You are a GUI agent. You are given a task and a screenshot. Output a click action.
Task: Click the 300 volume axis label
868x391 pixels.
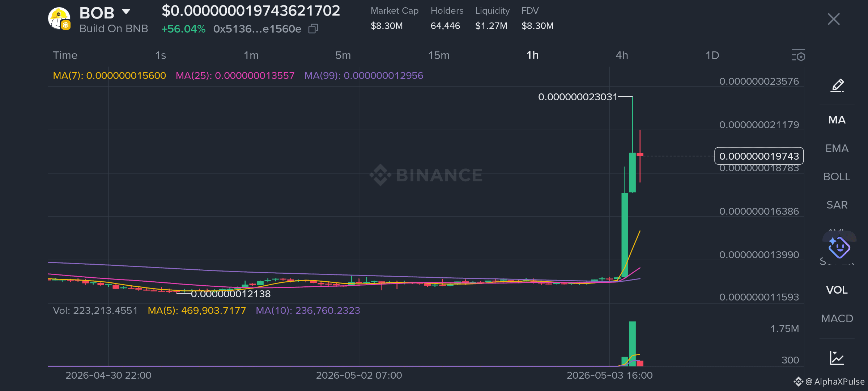(x=790, y=360)
